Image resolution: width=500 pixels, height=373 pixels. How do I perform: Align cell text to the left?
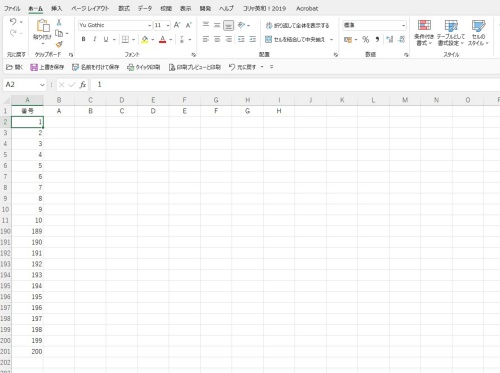[x=206, y=39]
